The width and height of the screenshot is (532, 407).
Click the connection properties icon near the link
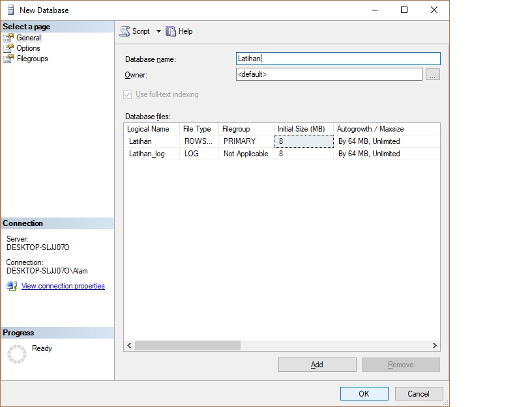11,285
